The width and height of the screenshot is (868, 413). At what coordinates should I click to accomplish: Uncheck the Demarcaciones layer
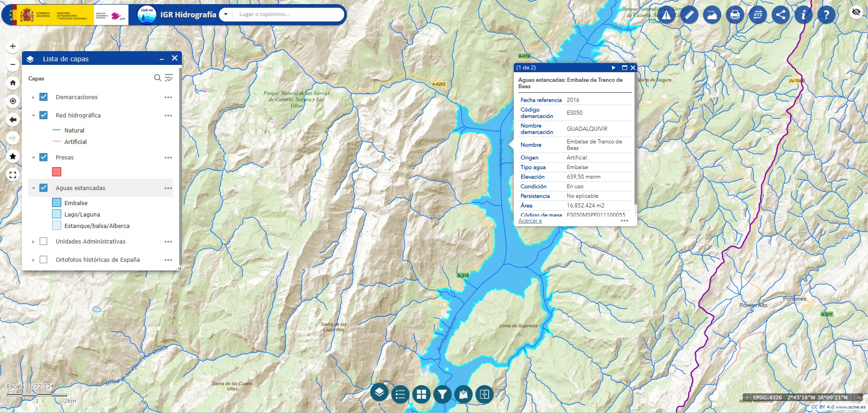(44, 97)
